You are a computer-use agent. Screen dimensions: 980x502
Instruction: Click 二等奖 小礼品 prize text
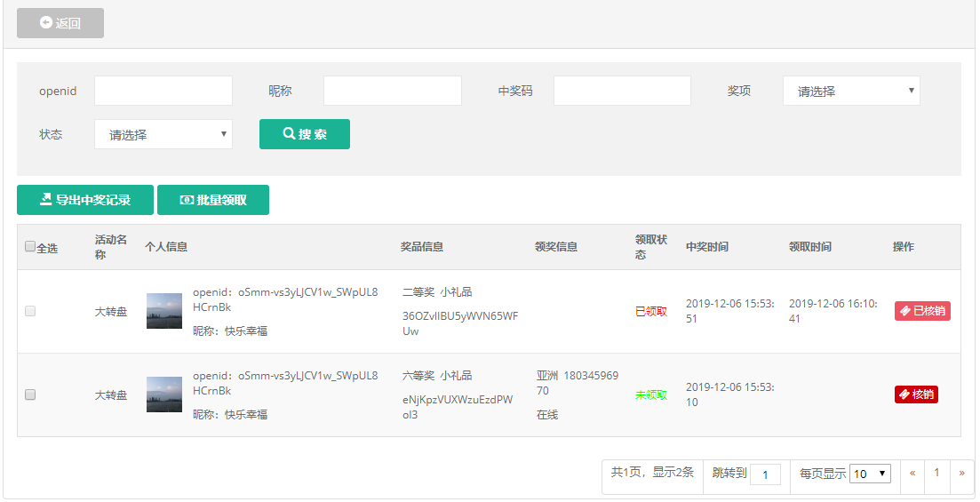[x=437, y=292]
